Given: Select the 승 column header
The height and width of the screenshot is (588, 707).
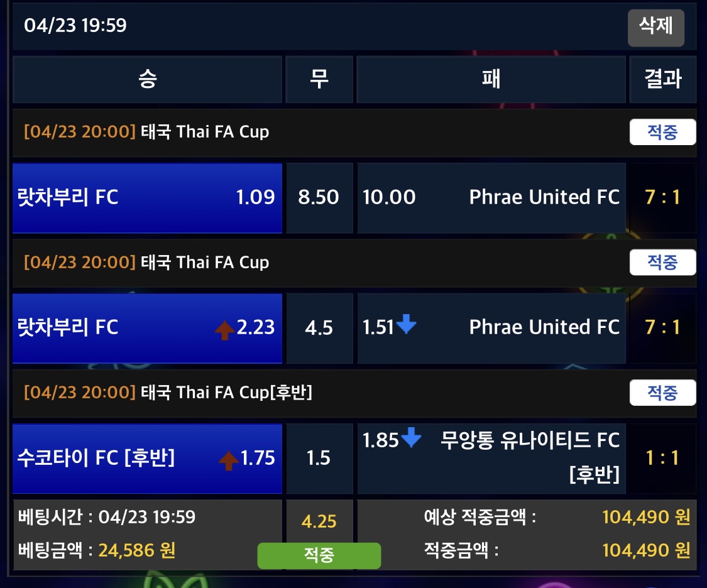Looking at the screenshot, I should pyautogui.click(x=147, y=79).
